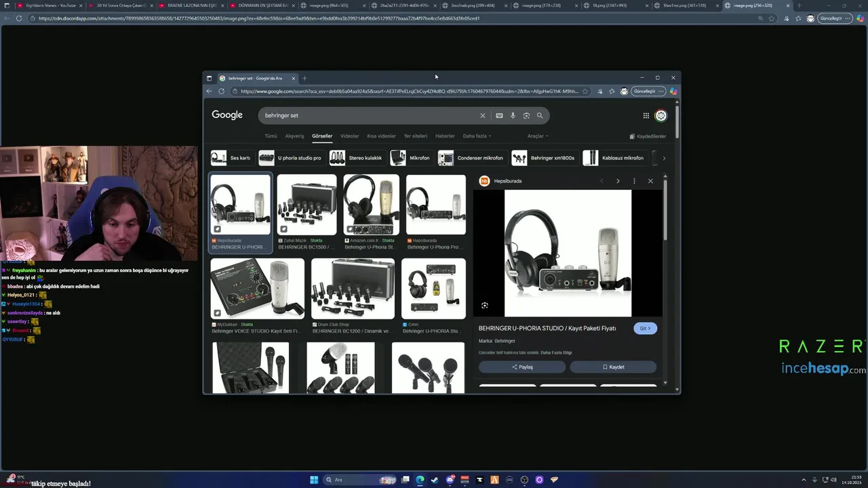Open the 'Kısa videolar' tab

pyautogui.click(x=381, y=136)
